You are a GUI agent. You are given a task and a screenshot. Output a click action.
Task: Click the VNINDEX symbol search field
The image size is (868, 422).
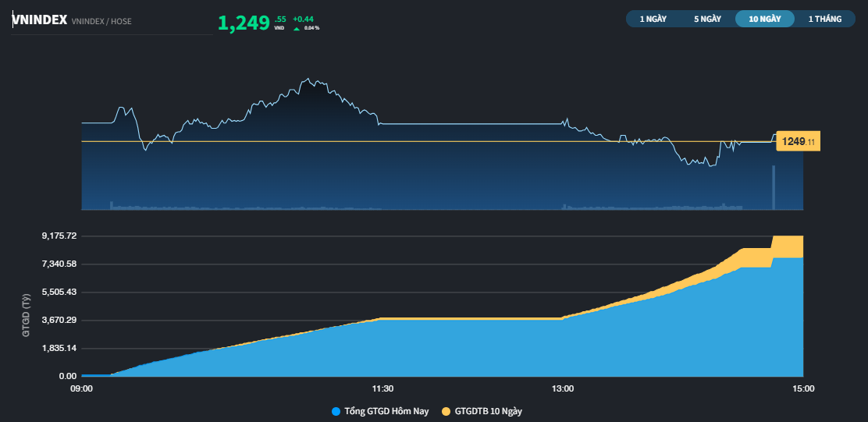tap(39, 21)
